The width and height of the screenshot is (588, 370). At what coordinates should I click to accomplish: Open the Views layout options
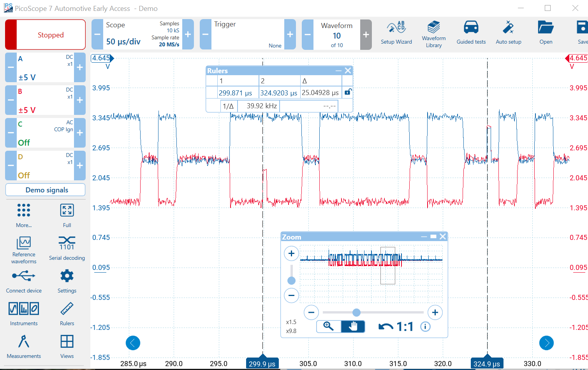point(67,347)
